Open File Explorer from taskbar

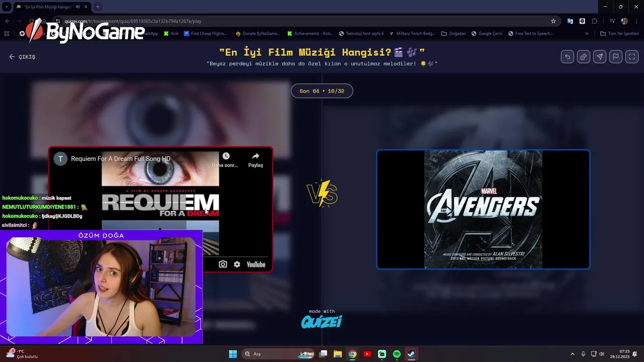click(x=338, y=354)
